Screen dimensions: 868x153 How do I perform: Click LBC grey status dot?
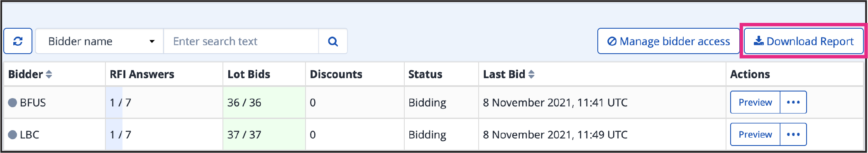click(x=12, y=135)
